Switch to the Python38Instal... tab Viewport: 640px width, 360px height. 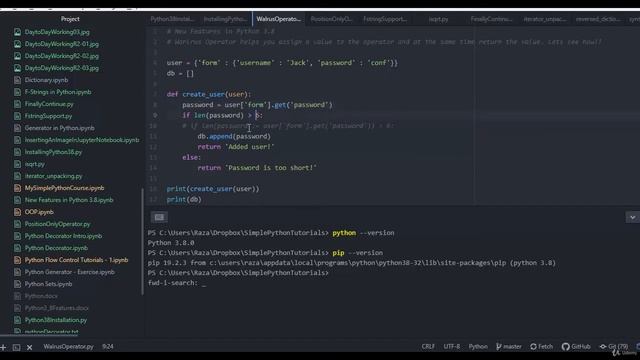click(172, 19)
